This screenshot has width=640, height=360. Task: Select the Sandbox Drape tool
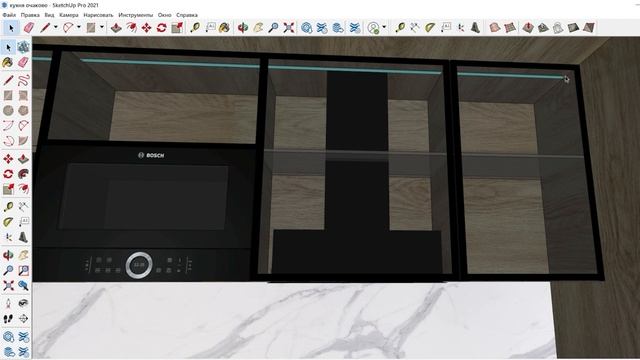(558, 28)
